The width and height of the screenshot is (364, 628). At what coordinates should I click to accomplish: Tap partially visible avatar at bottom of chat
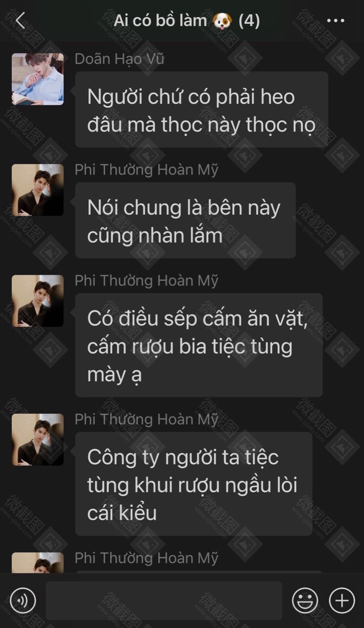(38, 563)
